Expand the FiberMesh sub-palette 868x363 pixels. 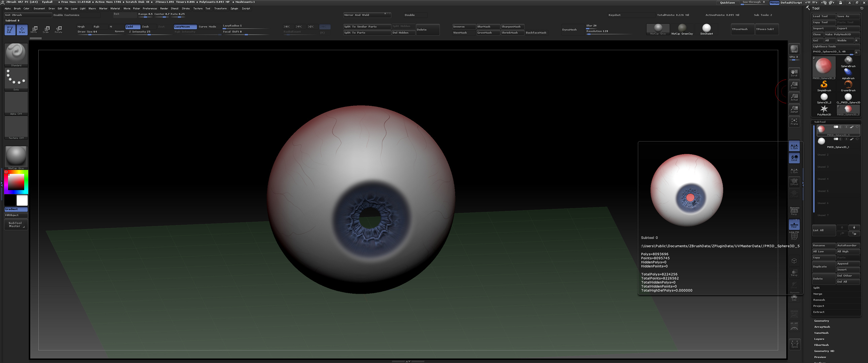coord(821,345)
